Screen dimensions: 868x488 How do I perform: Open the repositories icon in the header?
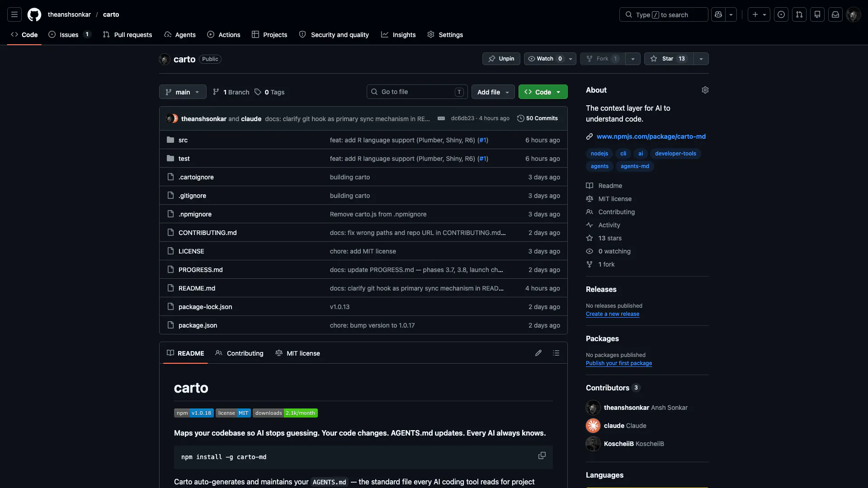click(x=817, y=14)
